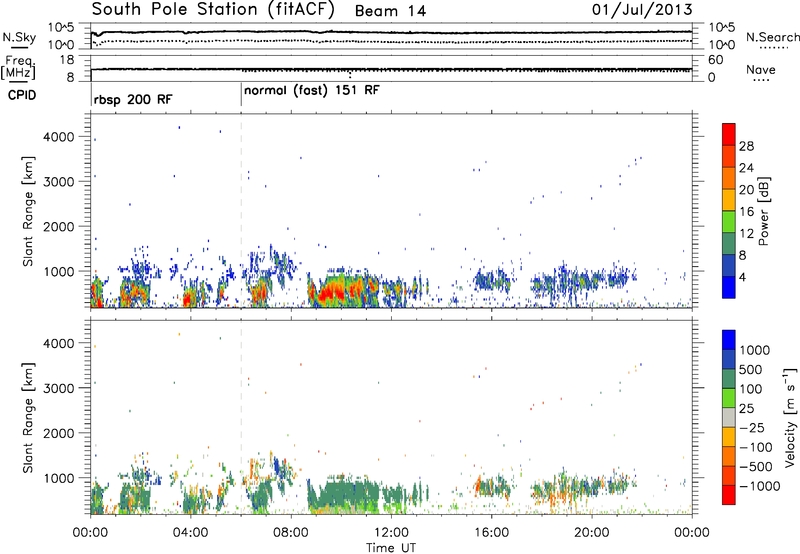
Task: Click the '20' label on the power colorbar
Action: [x=746, y=190]
